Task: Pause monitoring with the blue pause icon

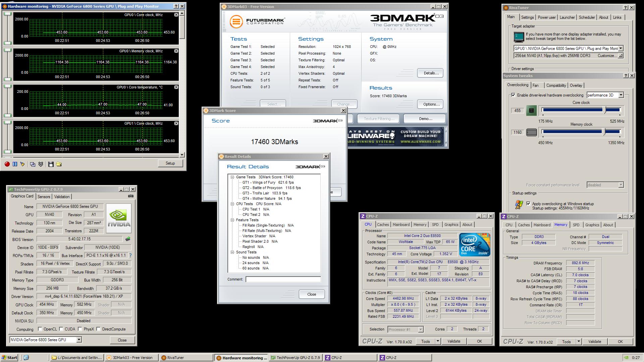Action: pyautogui.click(x=15, y=164)
